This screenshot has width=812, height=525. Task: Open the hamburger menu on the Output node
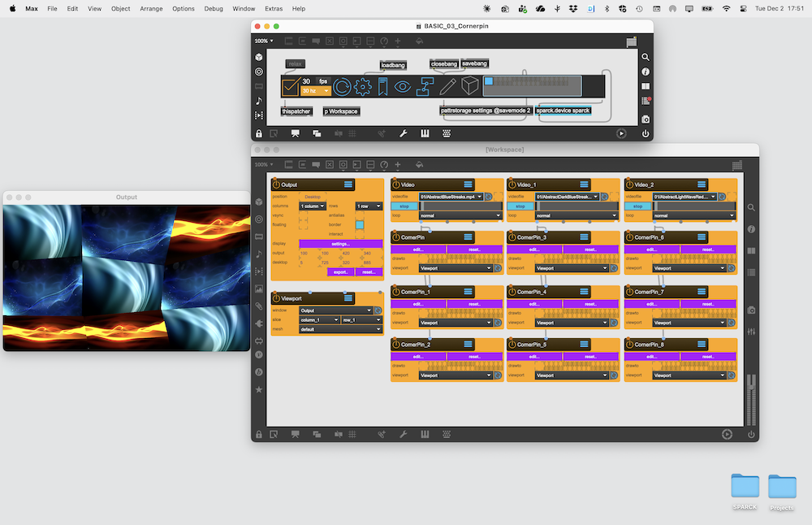click(348, 185)
